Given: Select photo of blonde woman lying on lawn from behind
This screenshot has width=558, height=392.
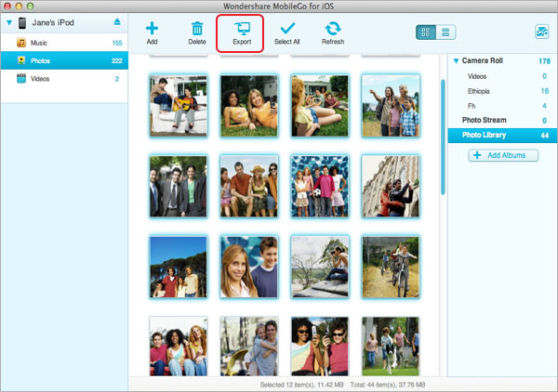Looking at the screenshot, I should click(320, 106).
